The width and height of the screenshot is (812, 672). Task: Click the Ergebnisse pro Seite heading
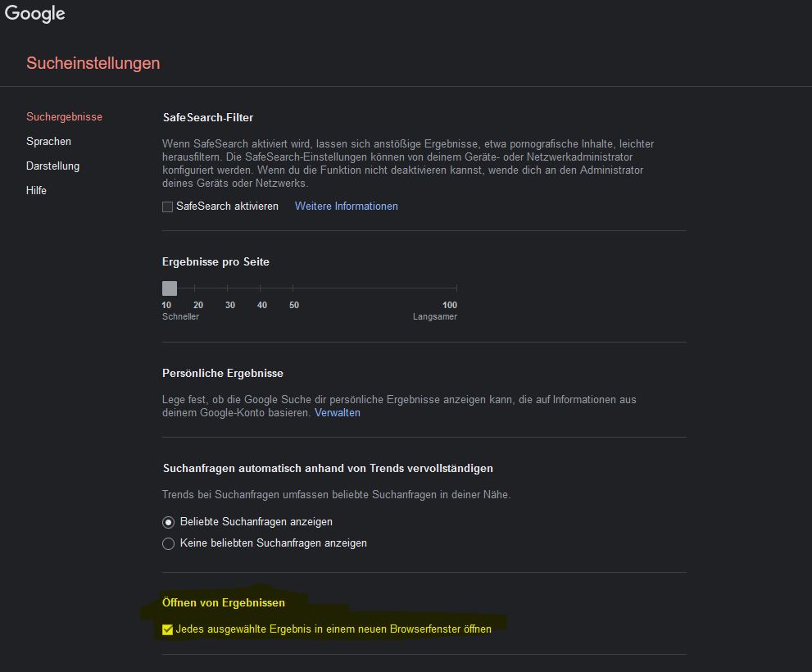coord(215,261)
